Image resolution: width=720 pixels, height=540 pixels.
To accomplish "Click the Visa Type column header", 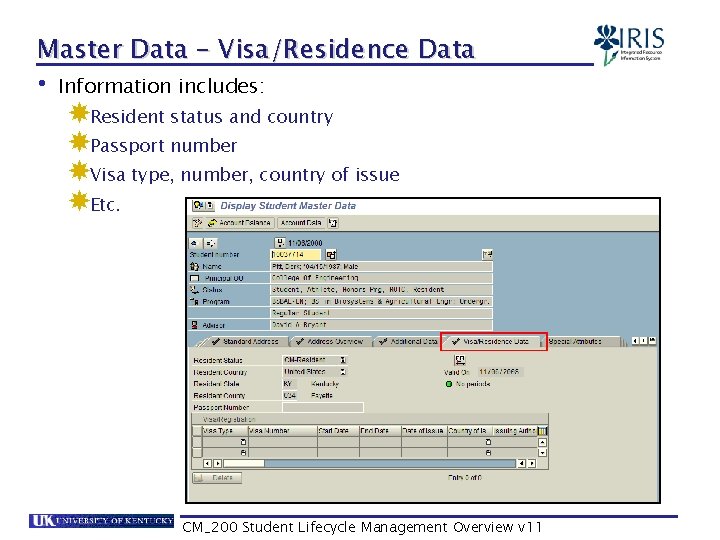I will click(x=225, y=431).
